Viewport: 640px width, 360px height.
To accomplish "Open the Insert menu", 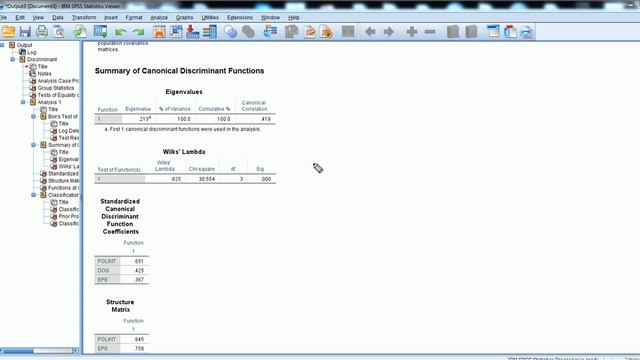I will click(x=111, y=18).
